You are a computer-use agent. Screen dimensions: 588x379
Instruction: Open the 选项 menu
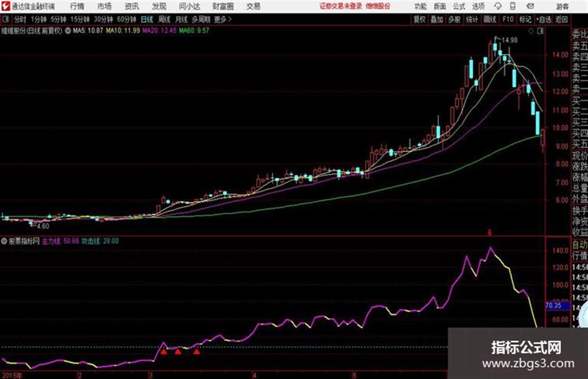tap(478, 6)
